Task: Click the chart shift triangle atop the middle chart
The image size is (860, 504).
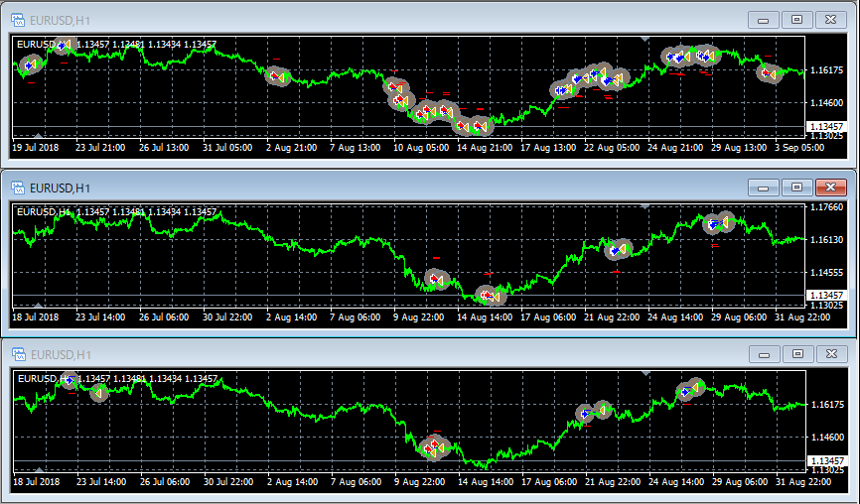Action: click(x=645, y=206)
